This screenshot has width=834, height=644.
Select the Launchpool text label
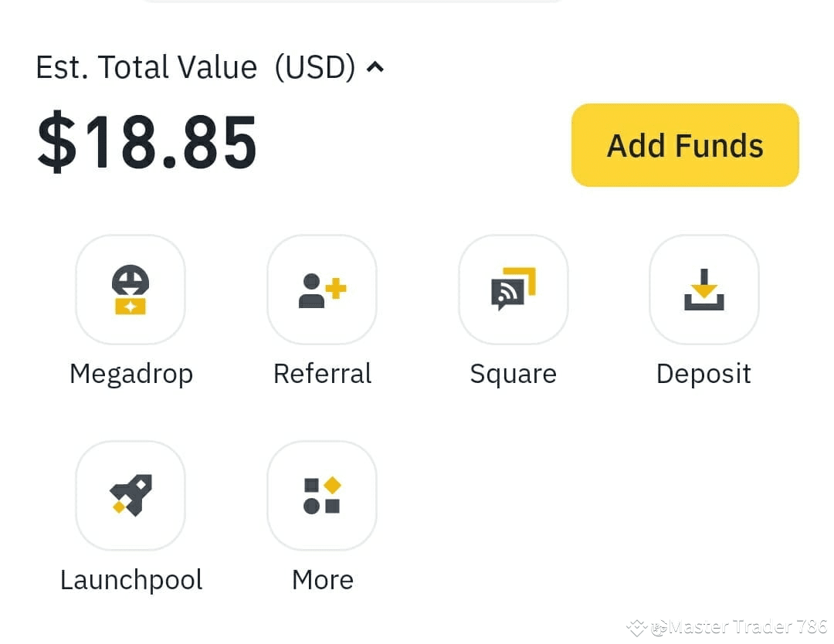[131, 580]
